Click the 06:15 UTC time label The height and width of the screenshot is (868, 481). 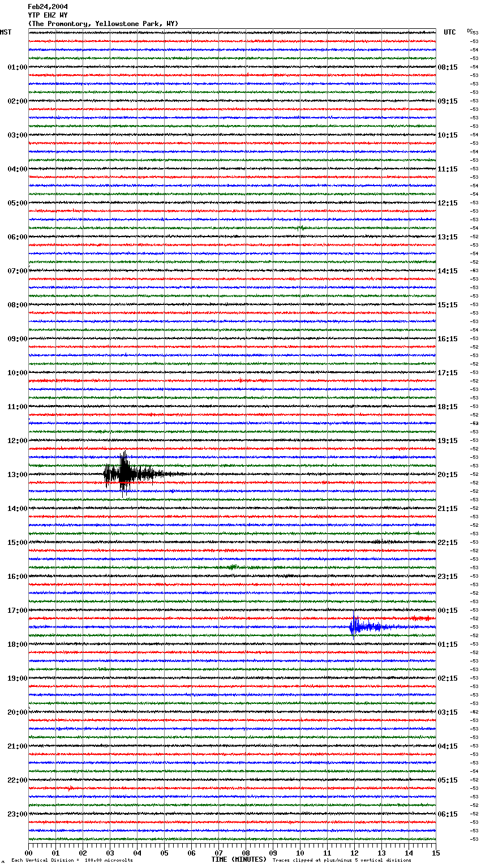pos(448,814)
